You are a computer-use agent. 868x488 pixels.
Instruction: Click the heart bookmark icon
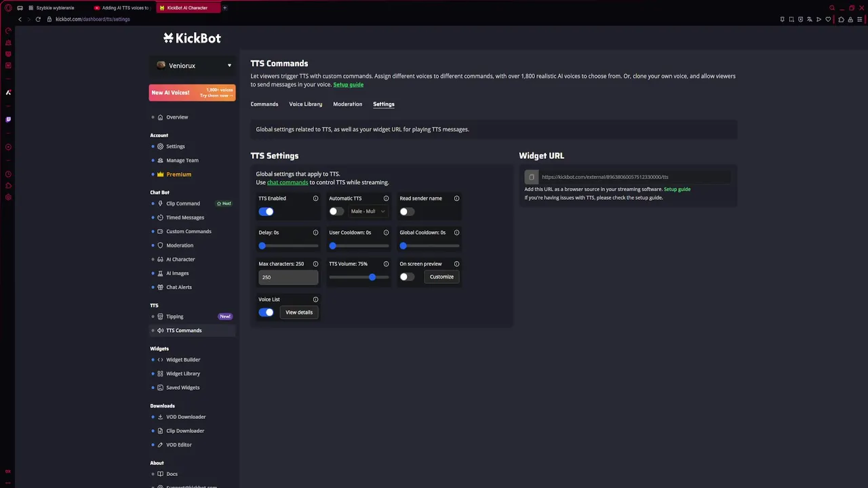pyautogui.click(x=828, y=19)
